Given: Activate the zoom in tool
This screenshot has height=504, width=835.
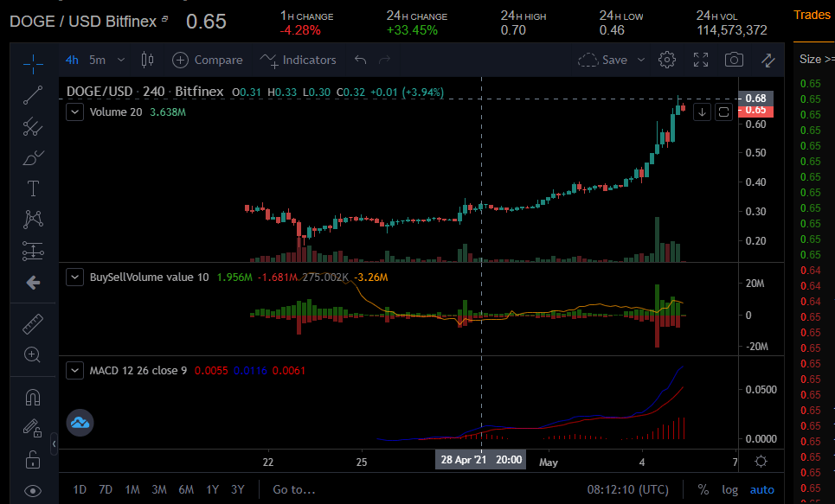Looking at the screenshot, I should coord(33,354).
